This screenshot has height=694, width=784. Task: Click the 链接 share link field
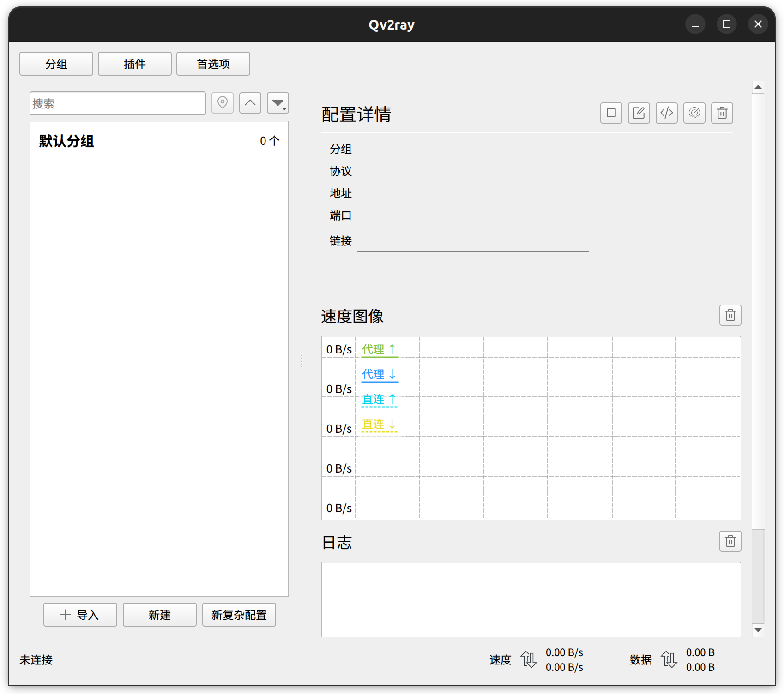pyautogui.click(x=473, y=241)
